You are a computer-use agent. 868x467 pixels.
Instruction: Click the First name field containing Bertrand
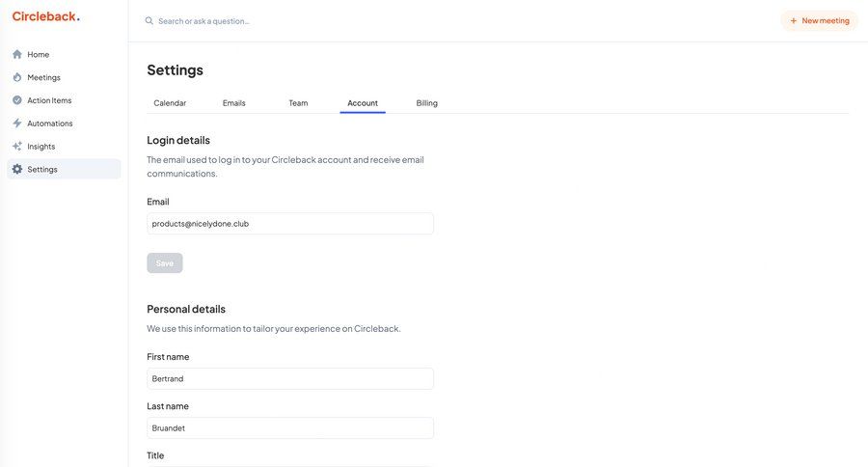point(289,379)
